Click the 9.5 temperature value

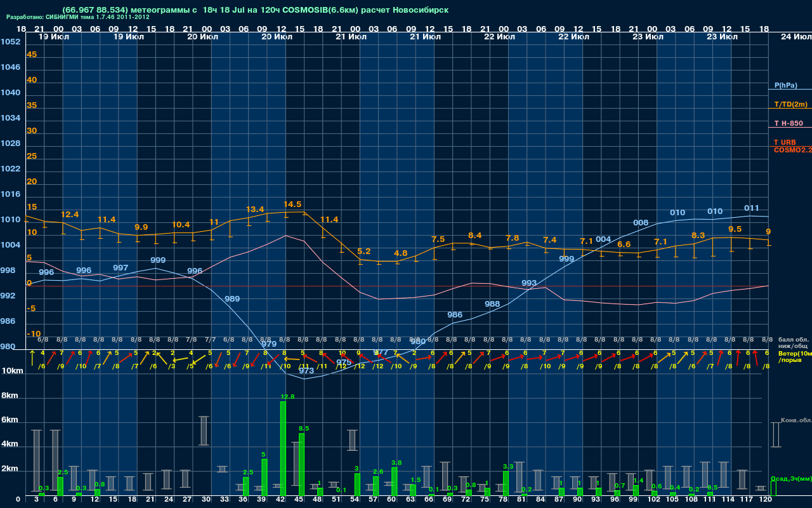pos(735,229)
